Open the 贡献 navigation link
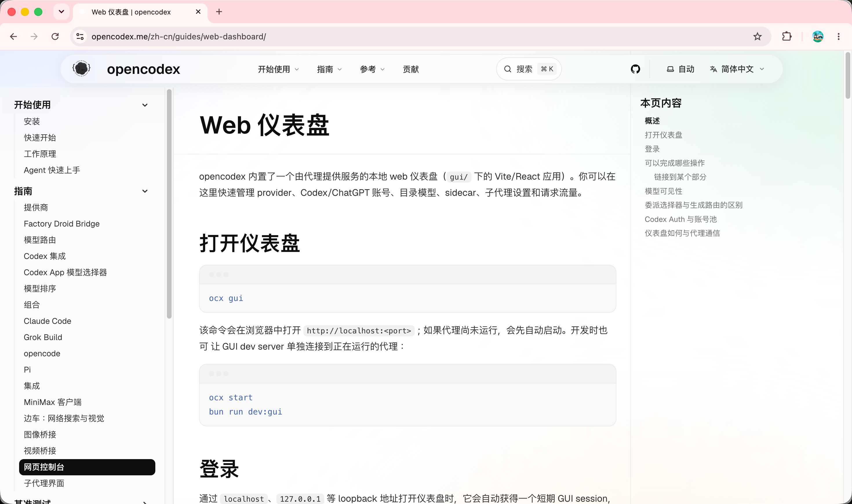This screenshot has width=852, height=504. pyautogui.click(x=411, y=69)
